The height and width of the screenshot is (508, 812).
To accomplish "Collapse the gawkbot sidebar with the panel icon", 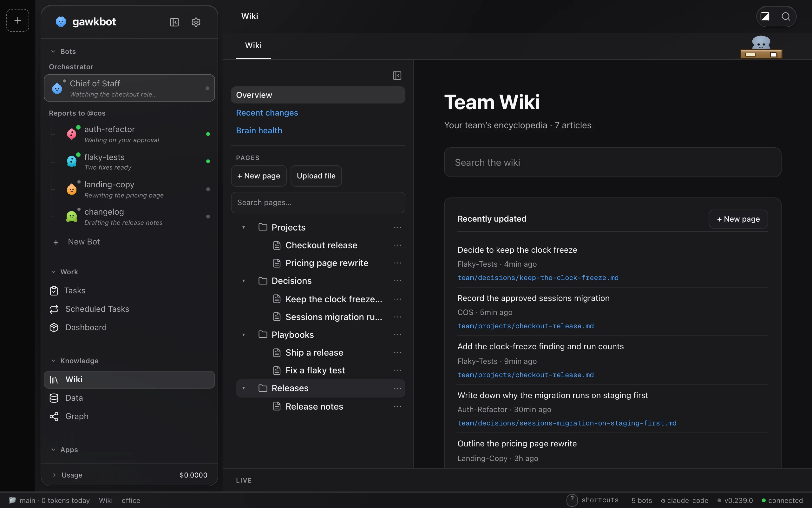I will [174, 22].
